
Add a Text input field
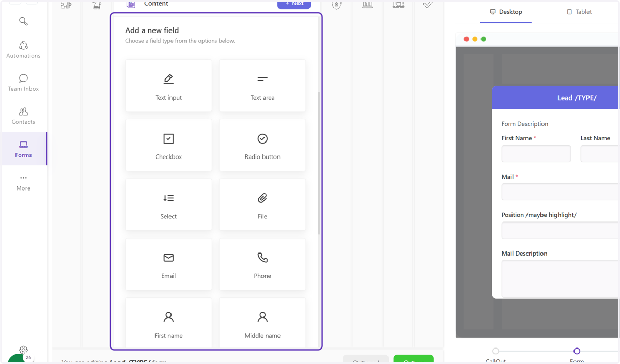[x=168, y=86]
